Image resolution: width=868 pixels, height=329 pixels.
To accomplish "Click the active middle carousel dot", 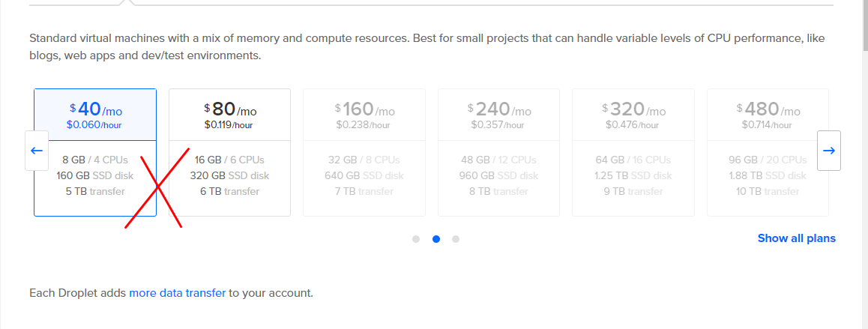I will click(x=436, y=239).
